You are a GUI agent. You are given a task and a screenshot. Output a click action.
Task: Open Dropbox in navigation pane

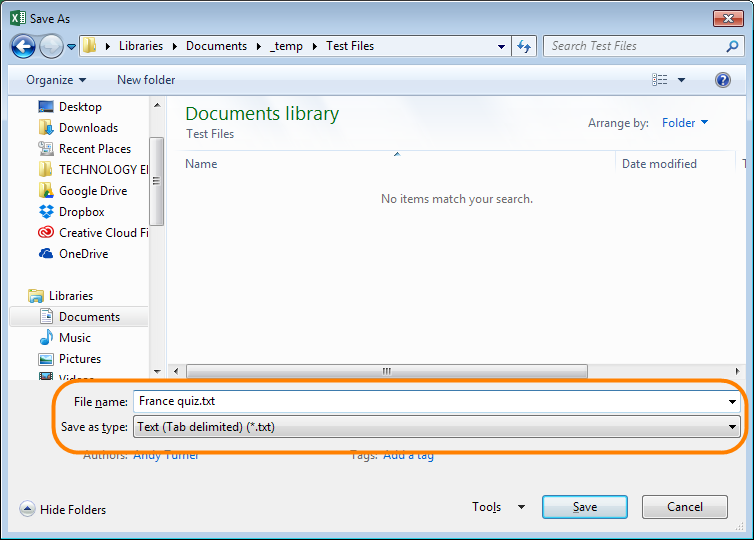pyautogui.click(x=81, y=212)
